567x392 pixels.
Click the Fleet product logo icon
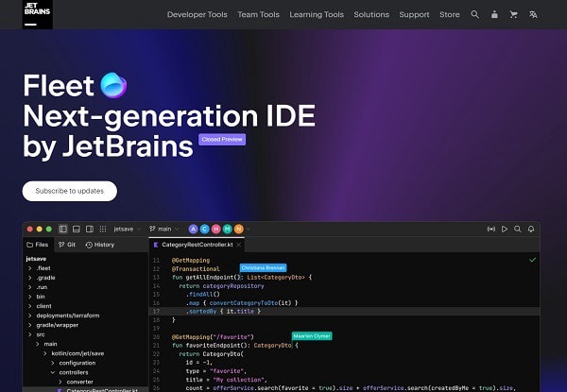(x=113, y=85)
